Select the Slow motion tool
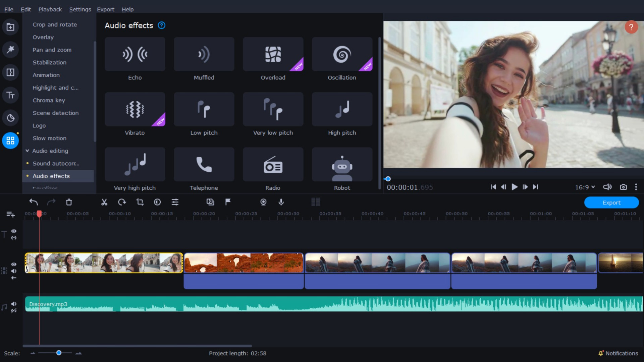This screenshot has height=362, width=644. coord(50,138)
